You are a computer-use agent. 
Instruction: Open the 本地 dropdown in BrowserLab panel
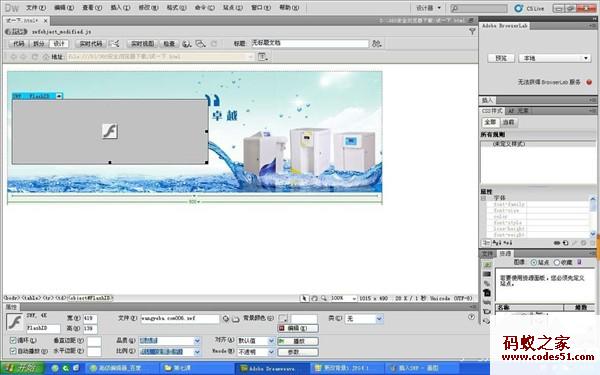coord(555,58)
